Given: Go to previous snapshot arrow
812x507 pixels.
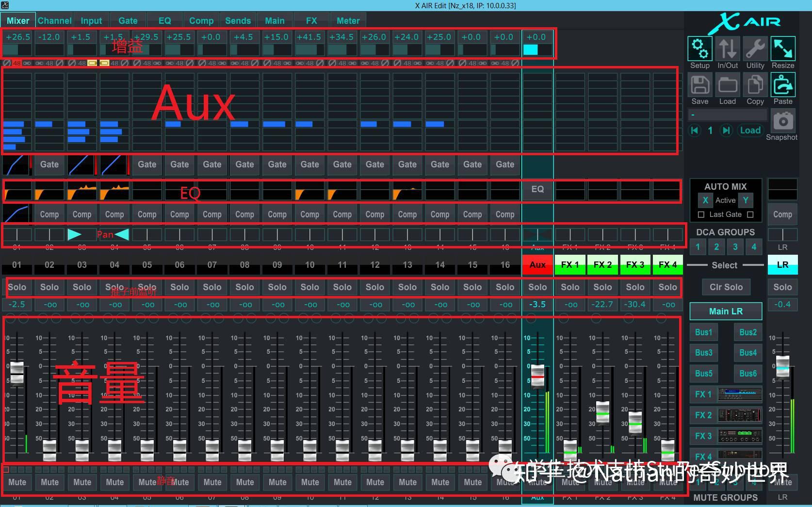Looking at the screenshot, I should [x=695, y=130].
